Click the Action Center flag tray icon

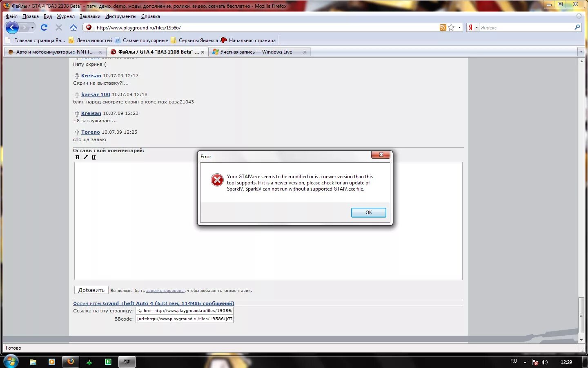point(535,362)
